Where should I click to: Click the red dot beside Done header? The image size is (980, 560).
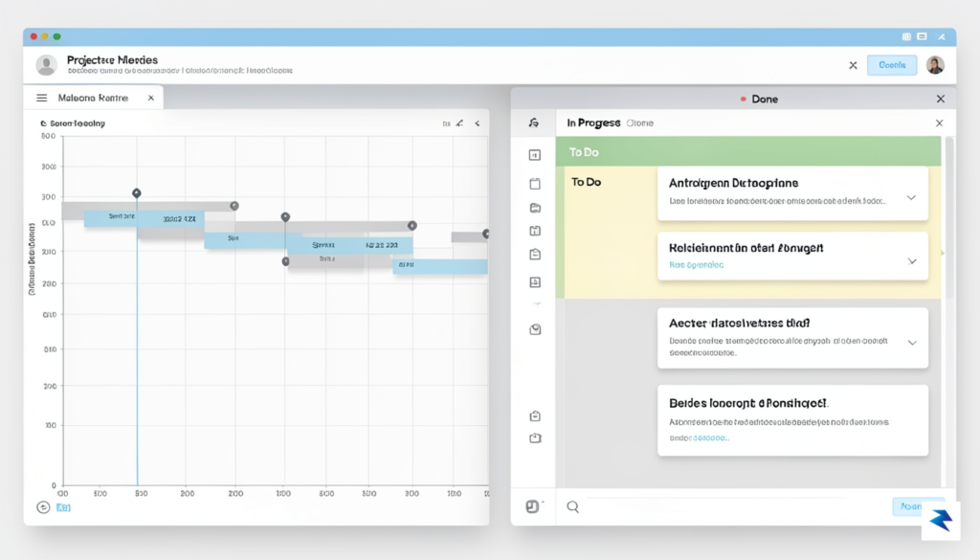(743, 99)
